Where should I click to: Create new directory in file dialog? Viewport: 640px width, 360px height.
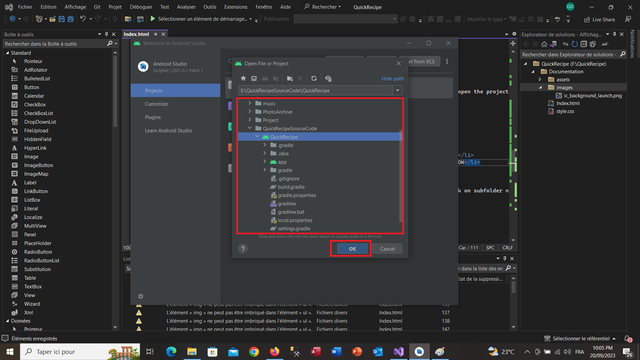(290, 78)
